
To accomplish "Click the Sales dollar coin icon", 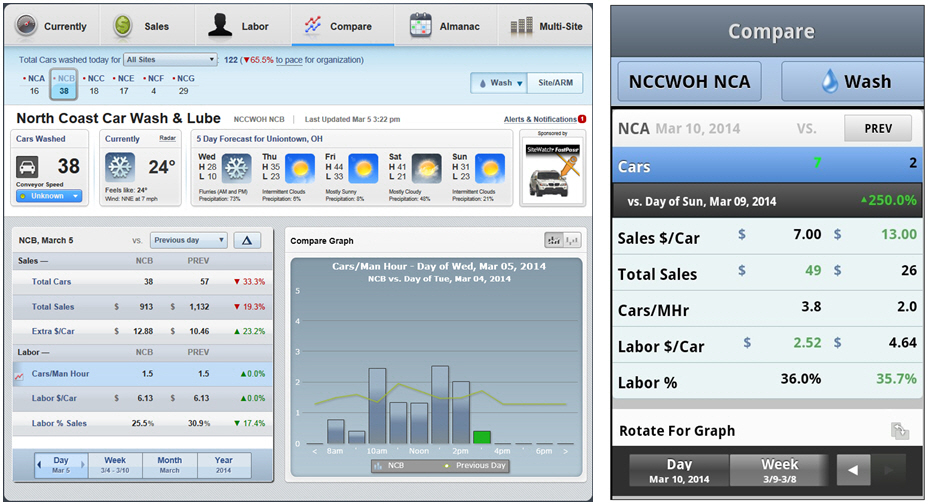I will [x=123, y=26].
